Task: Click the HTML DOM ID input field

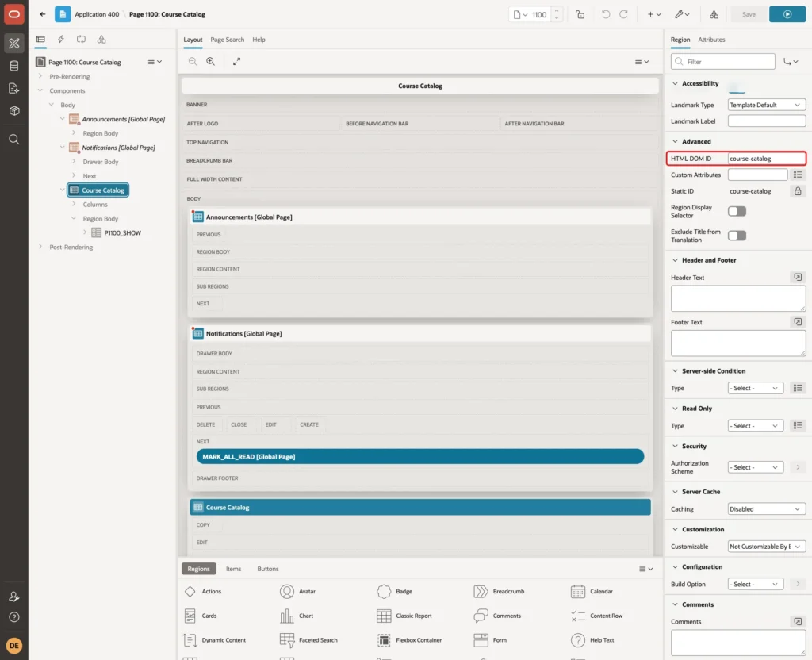Action: click(766, 159)
